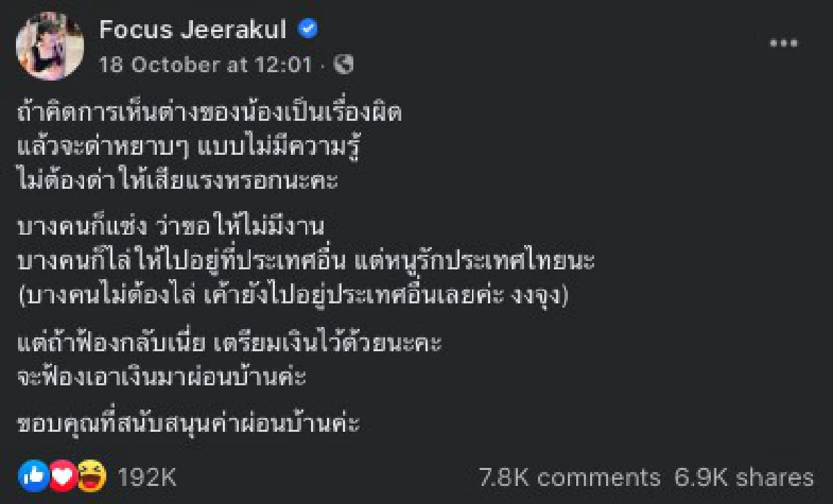Click the Focus Jeerakul profile name

tap(195, 29)
